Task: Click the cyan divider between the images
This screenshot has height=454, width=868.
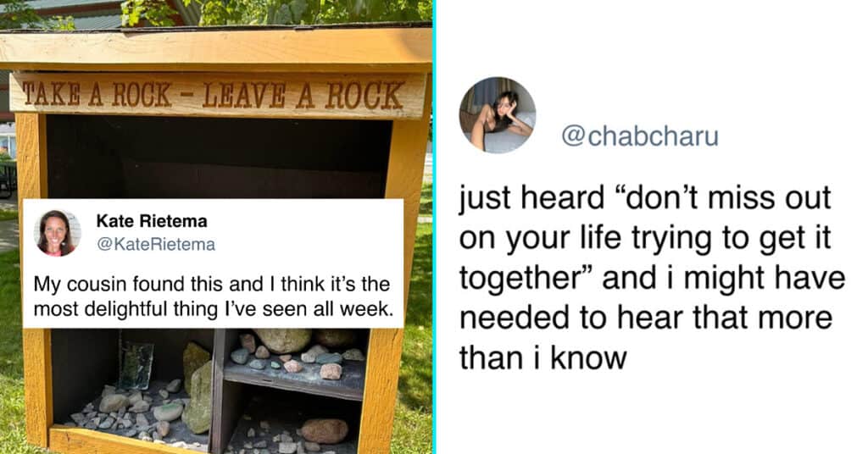Action: tap(434, 227)
